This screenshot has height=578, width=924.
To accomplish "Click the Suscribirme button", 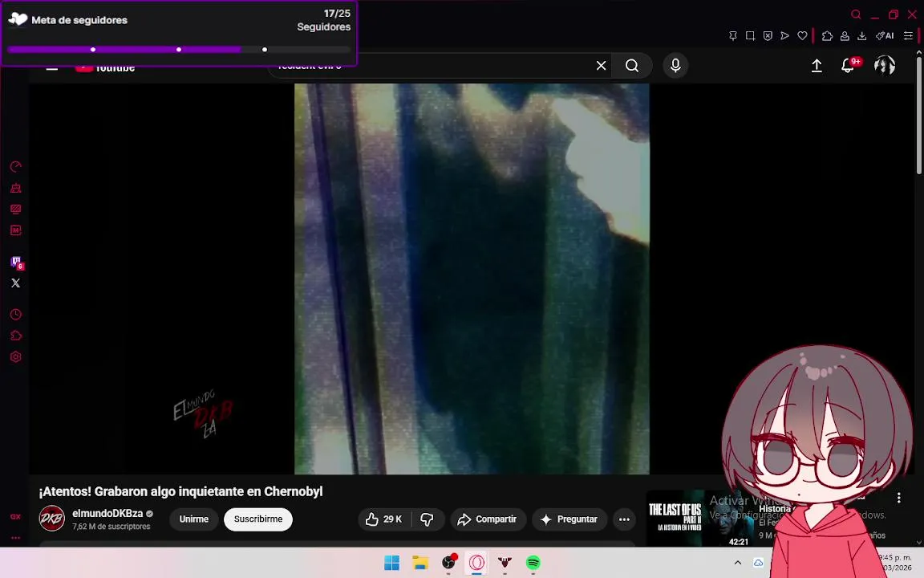I will click(x=258, y=519).
